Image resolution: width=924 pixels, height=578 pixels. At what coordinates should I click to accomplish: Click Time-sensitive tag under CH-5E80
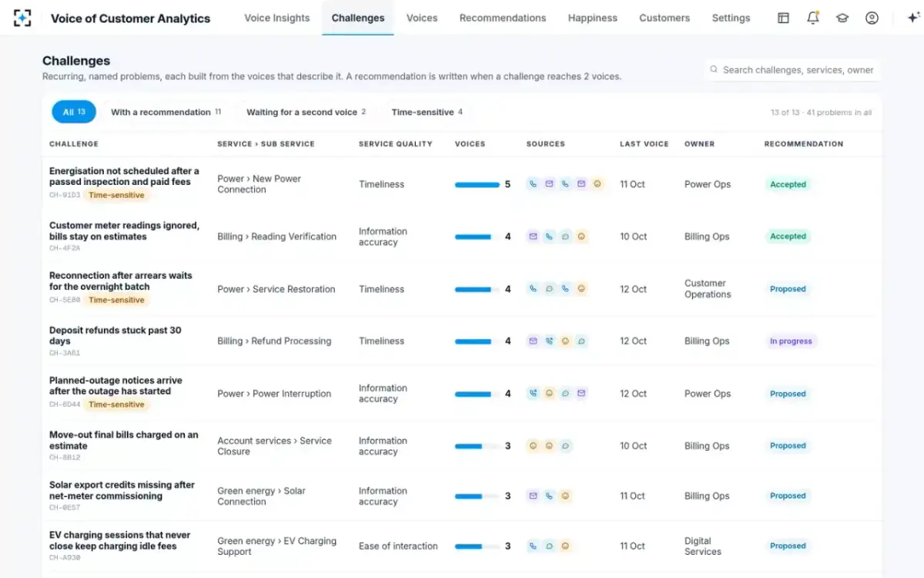(x=116, y=300)
